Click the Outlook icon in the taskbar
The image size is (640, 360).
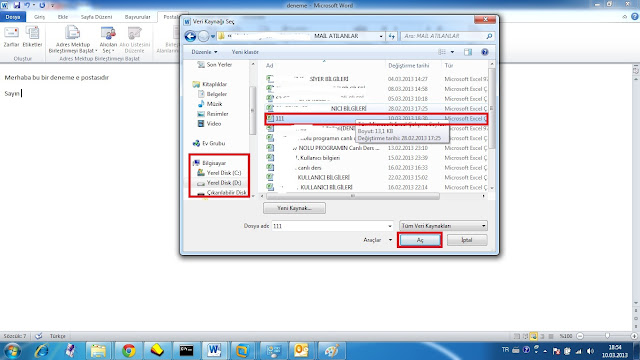pyautogui.click(x=301, y=351)
